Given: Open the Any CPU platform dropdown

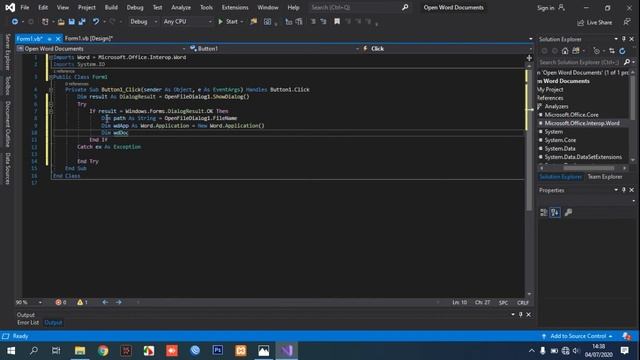Looking at the screenshot, I should [187, 22].
